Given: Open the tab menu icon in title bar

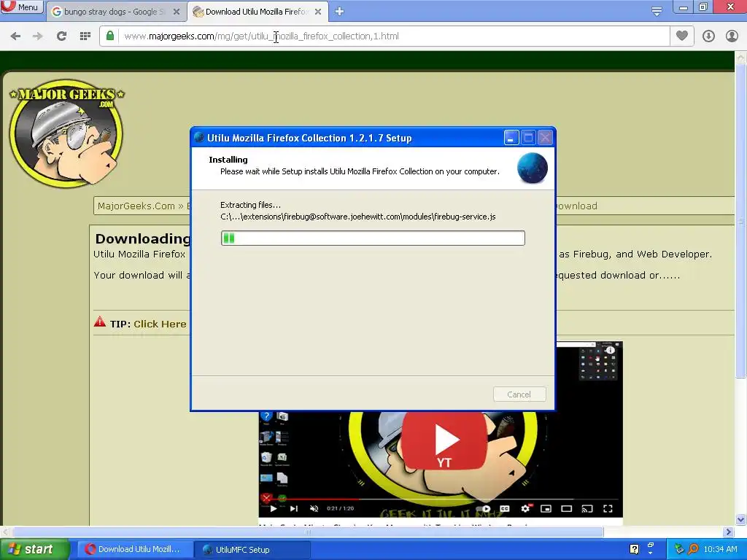Looking at the screenshot, I should click(x=657, y=12).
